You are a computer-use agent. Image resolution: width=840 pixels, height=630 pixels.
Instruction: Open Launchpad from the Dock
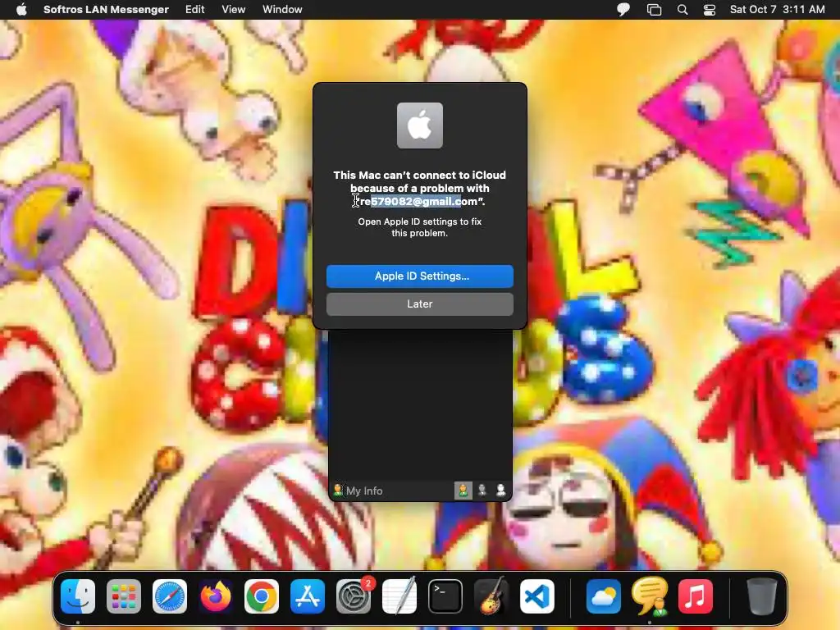124,596
